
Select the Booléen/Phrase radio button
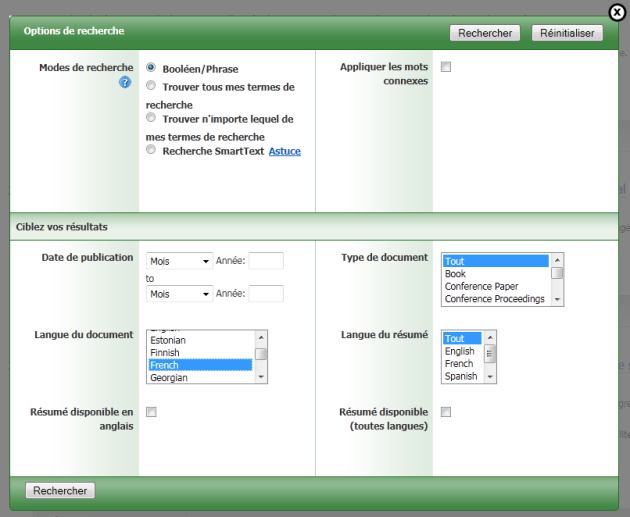(x=151, y=69)
